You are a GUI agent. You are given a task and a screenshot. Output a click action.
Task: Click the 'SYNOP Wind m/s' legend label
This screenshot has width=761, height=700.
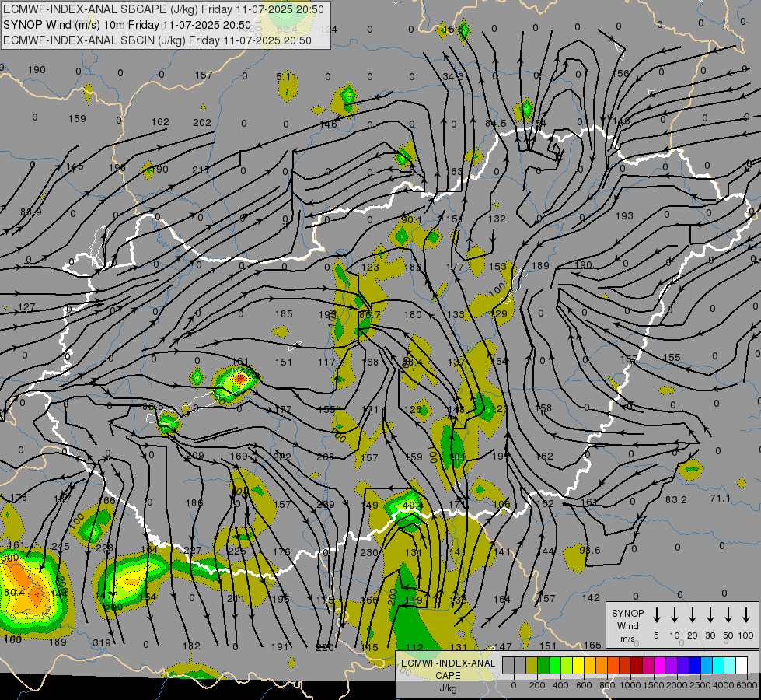pyautogui.click(x=627, y=625)
